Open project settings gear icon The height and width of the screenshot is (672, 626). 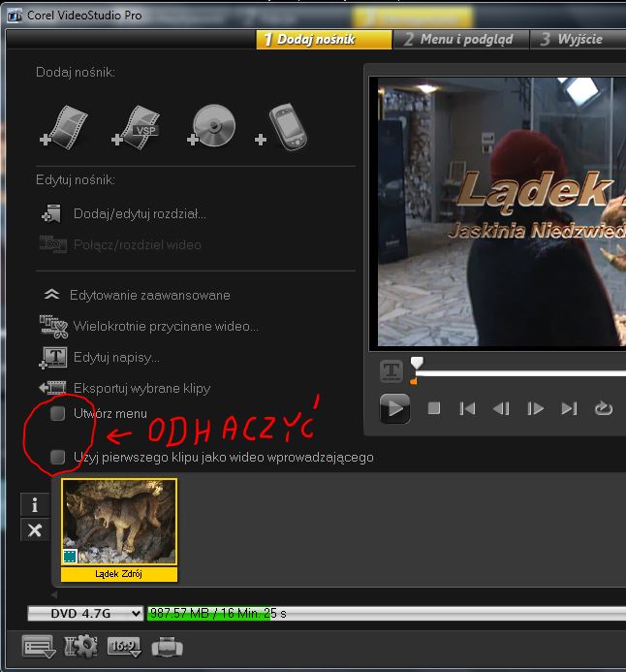(80, 646)
